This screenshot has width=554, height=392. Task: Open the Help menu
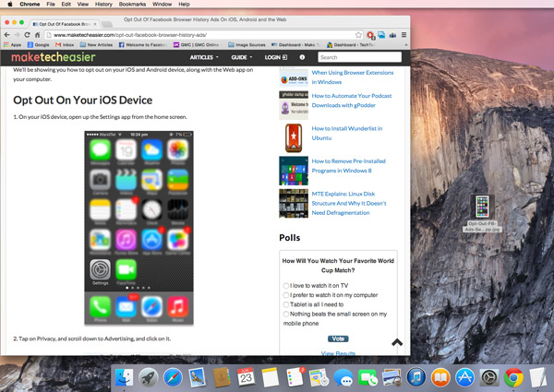(x=184, y=5)
